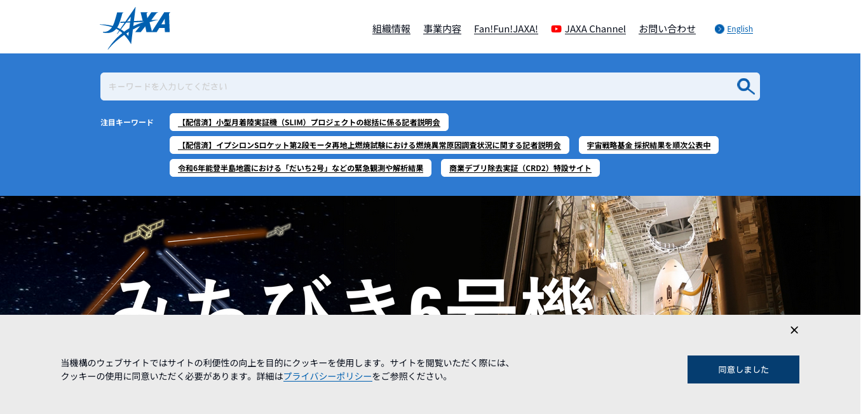Open the プライバシーポリシー link
868x414 pixels.
pos(328,376)
